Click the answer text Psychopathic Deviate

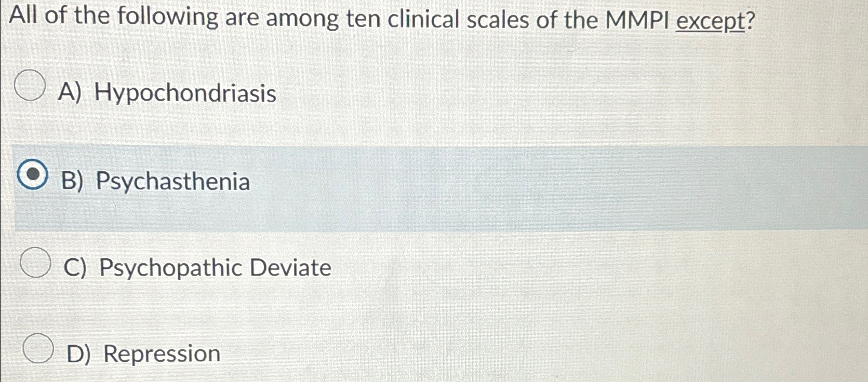[x=216, y=268]
